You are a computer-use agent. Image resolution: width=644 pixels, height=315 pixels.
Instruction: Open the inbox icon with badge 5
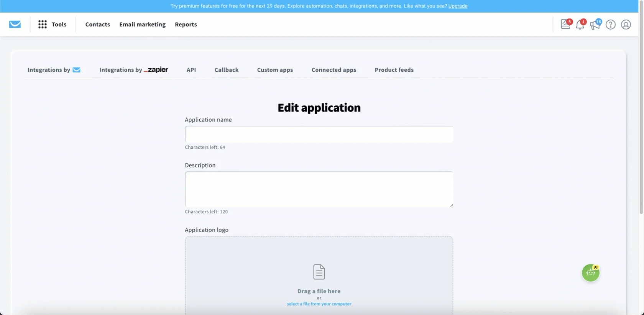pos(566,24)
